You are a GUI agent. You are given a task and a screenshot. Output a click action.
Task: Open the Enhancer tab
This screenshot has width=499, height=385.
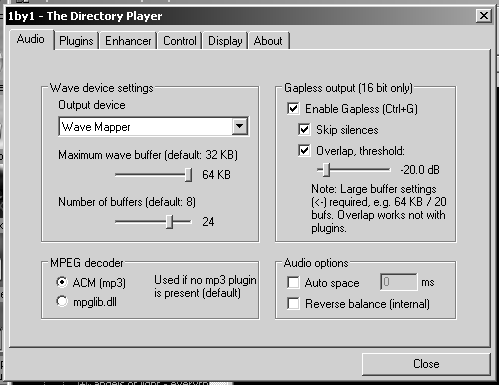(128, 41)
